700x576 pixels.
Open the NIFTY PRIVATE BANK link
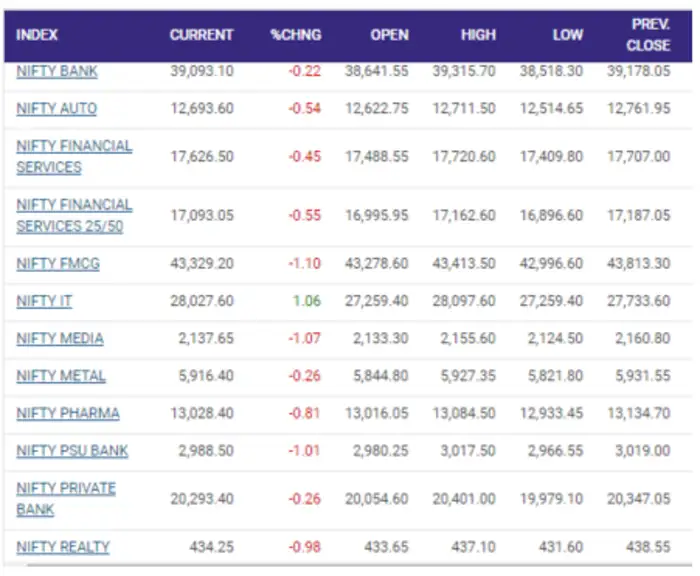click(66, 498)
